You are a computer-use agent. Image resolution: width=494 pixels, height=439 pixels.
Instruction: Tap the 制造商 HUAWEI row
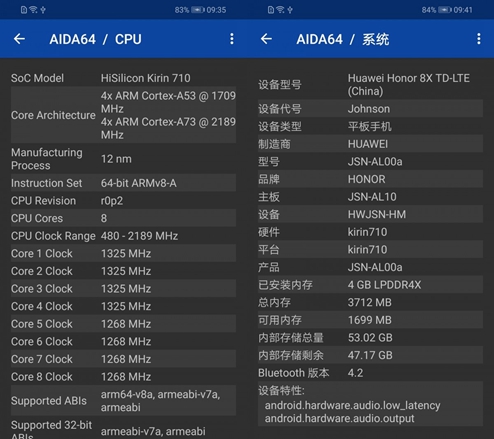(x=370, y=144)
